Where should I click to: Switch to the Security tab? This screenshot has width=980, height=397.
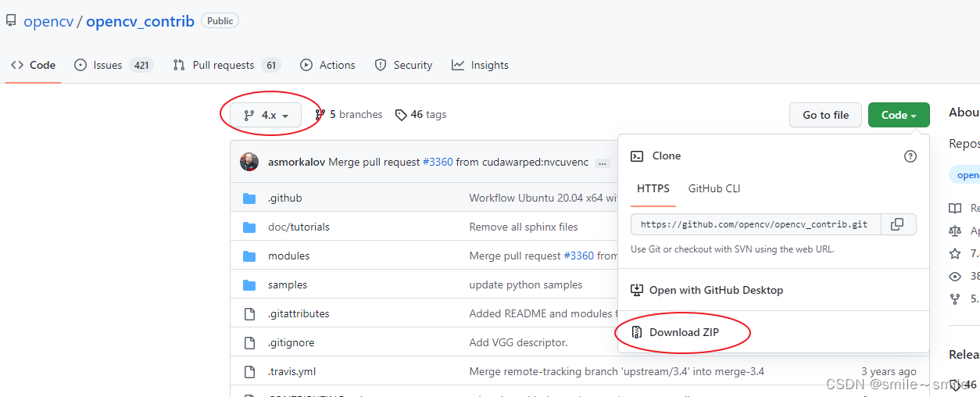click(403, 65)
